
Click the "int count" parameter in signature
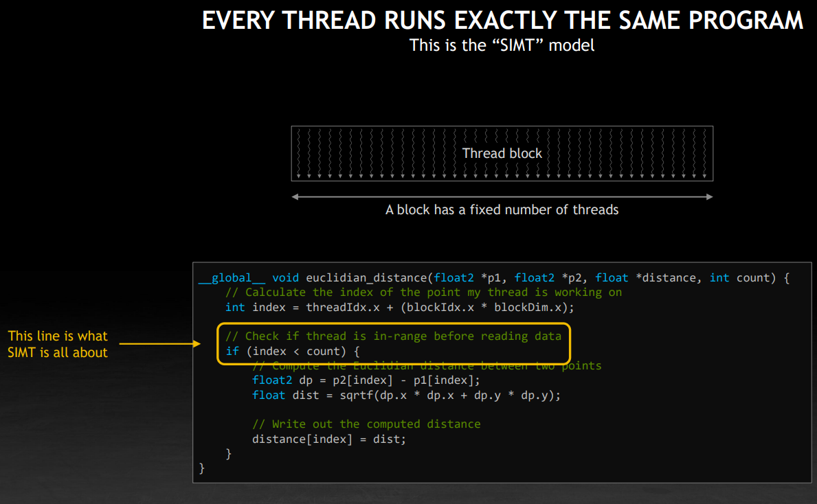(739, 277)
